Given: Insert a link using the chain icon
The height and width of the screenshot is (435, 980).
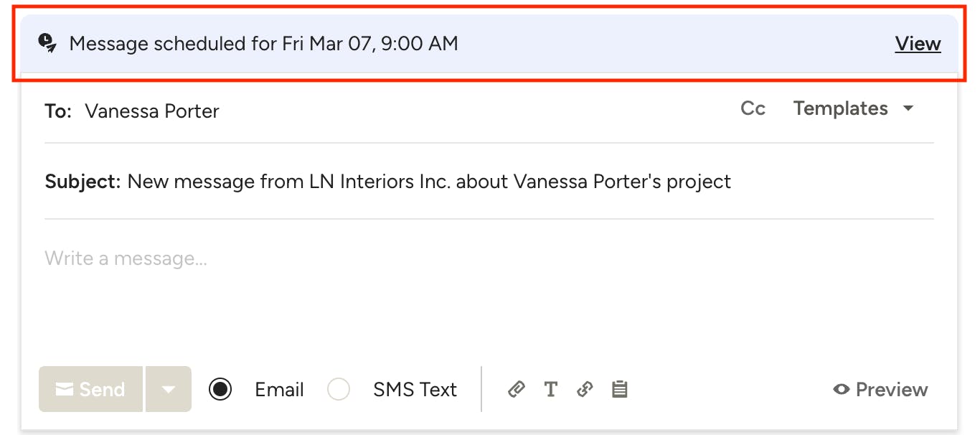Looking at the screenshot, I should pos(585,389).
